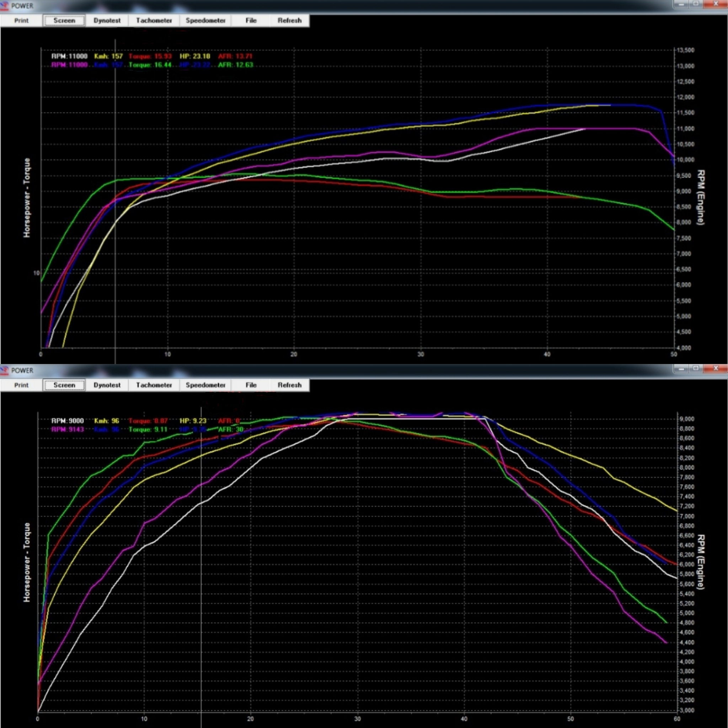Open the Tachometer view in the top window
The height and width of the screenshot is (728, 728).
(x=154, y=20)
